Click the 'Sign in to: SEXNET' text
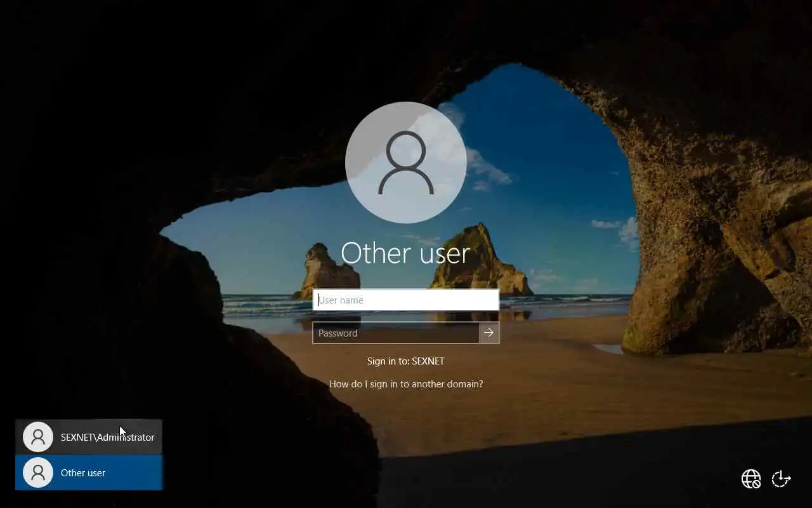This screenshot has height=508, width=812. tap(406, 361)
